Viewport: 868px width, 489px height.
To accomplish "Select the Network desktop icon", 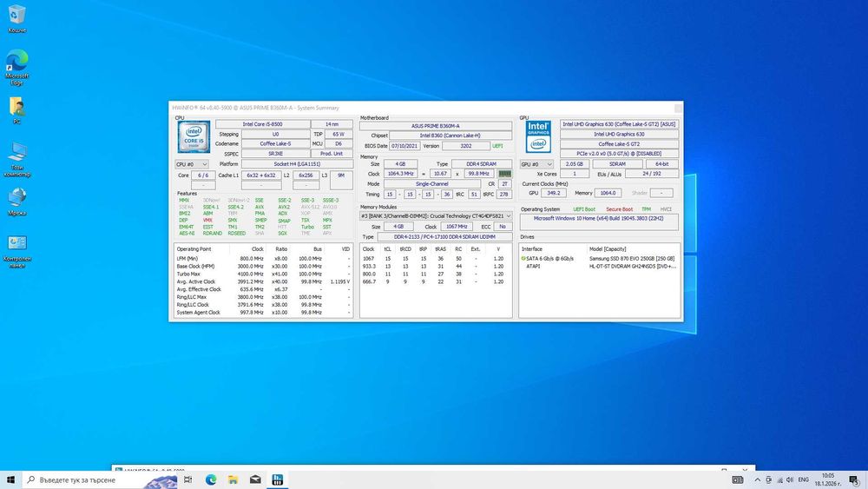I will (17, 202).
